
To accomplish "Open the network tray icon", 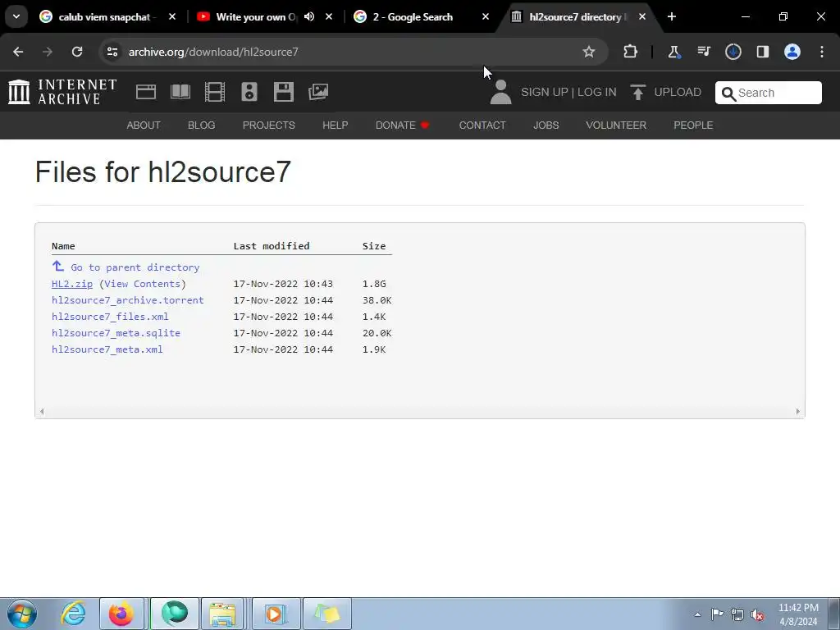I will point(737,614).
